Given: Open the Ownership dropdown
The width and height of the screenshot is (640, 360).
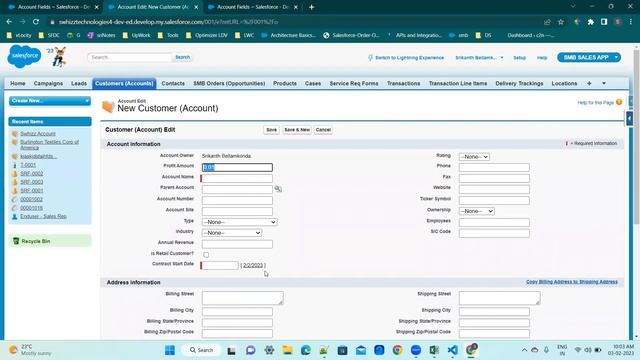Looking at the screenshot, I should [x=476, y=211].
